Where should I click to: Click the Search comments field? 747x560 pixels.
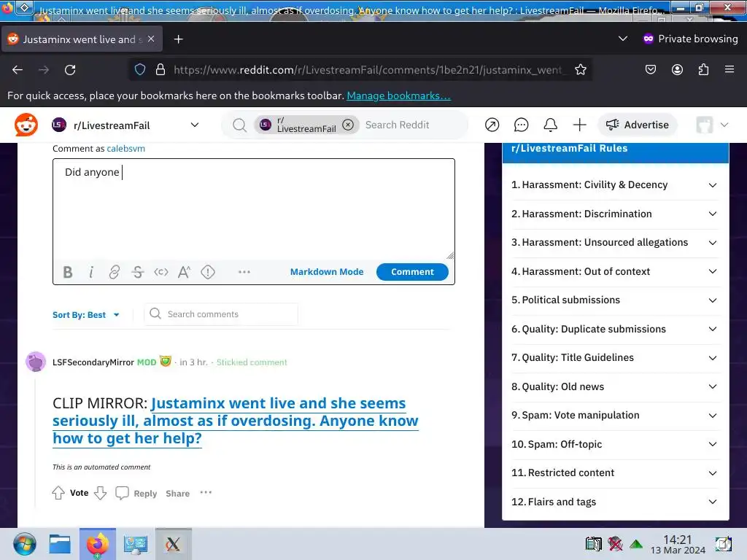(221, 314)
